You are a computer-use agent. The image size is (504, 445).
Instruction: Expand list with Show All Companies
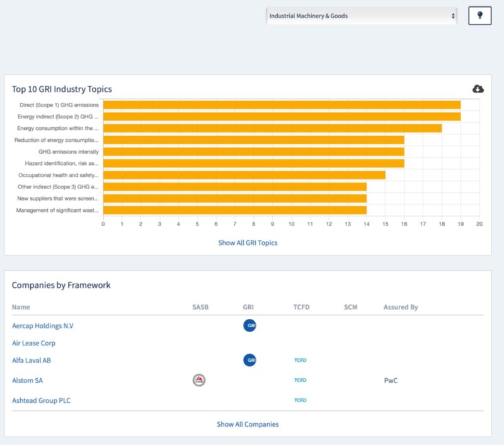click(x=248, y=424)
